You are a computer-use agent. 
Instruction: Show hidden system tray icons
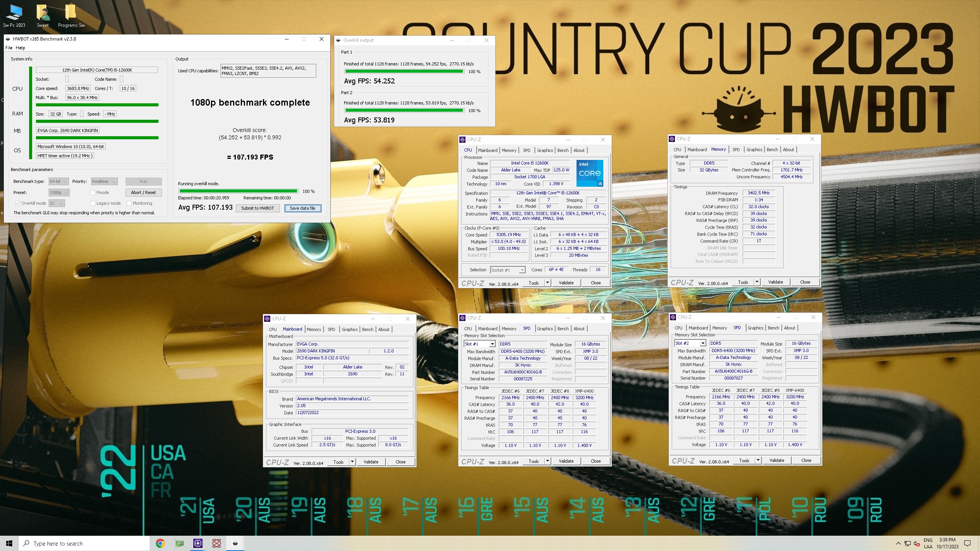coord(898,543)
